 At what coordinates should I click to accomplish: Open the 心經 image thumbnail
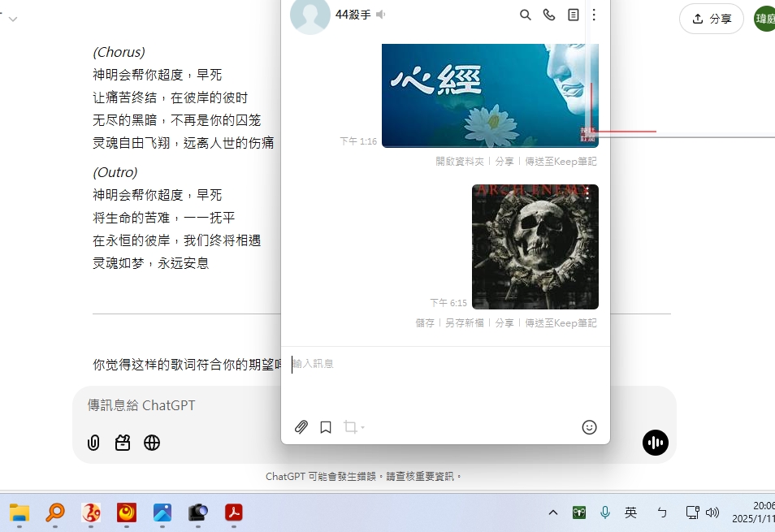491,95
